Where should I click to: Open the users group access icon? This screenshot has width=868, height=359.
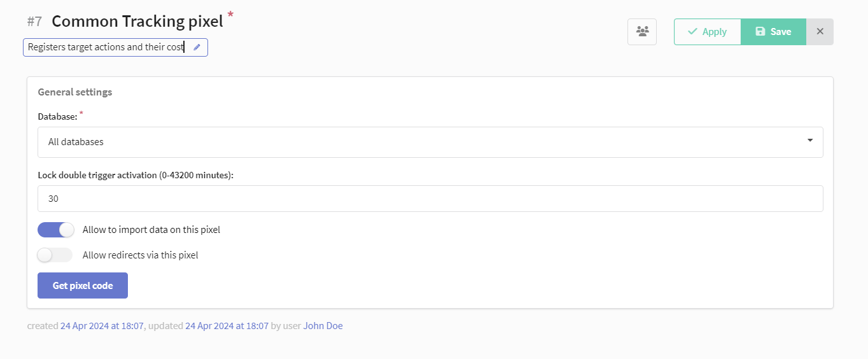point(642,31)
